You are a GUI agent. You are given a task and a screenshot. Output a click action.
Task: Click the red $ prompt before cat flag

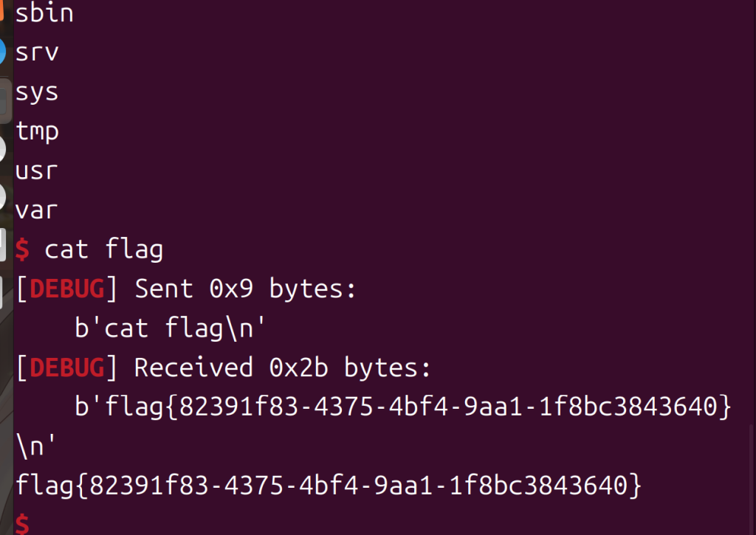pyautogui.click(x=23, y=249)
